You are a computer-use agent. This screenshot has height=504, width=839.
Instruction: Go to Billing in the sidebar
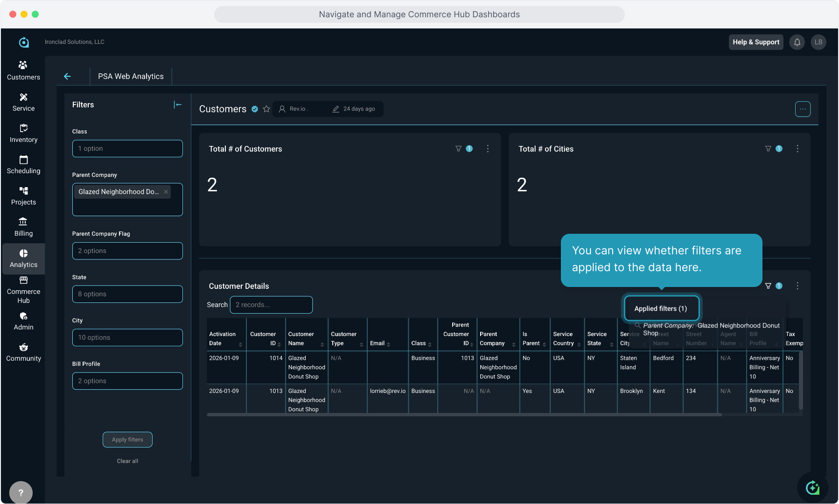tap(23, 227)
